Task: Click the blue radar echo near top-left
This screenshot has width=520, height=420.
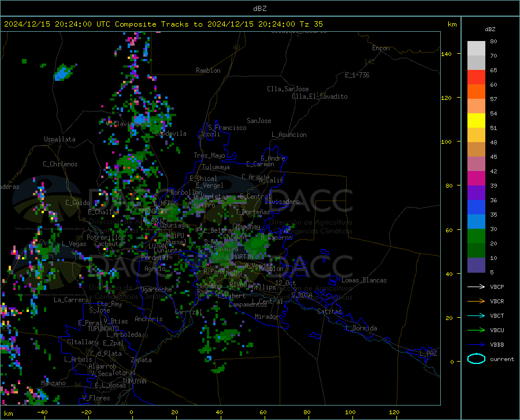Action: [64, 73]
